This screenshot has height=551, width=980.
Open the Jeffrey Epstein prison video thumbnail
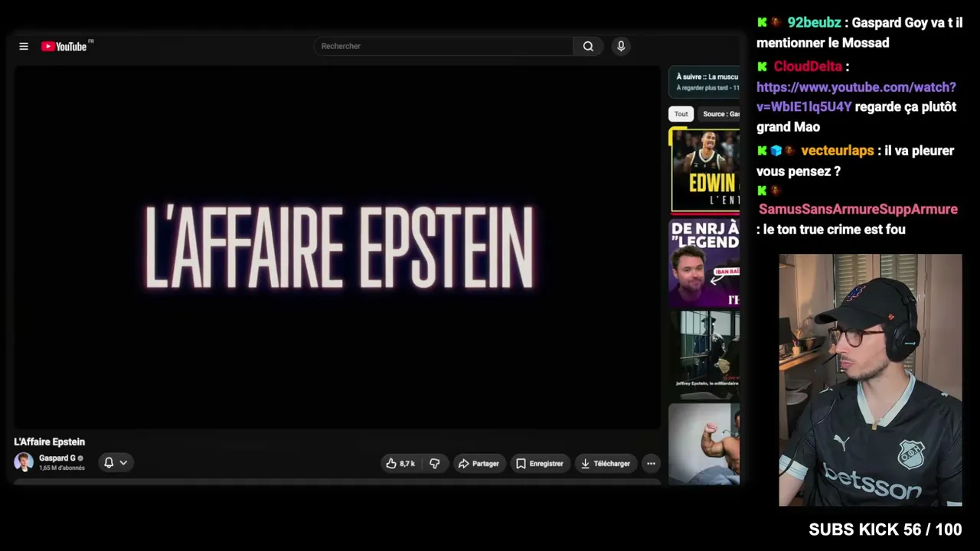pos(704,355)
